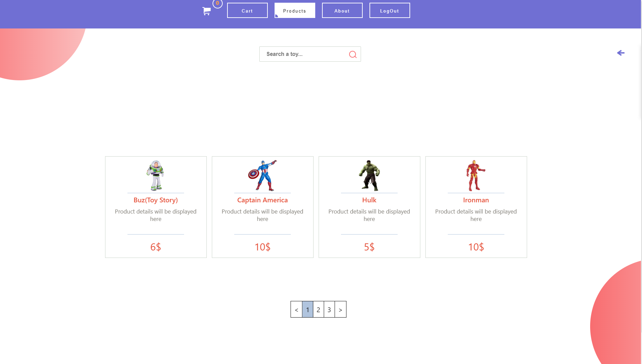This screenshot has height=364, width=642.
Task: Click the 5$ price on Hulk card
Action: [369, 247]
